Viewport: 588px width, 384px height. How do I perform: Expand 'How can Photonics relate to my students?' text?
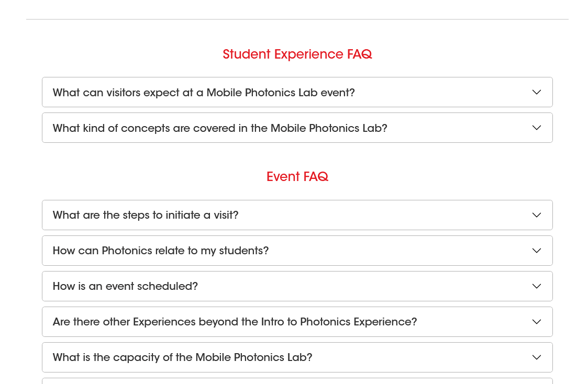pos(161,251)
